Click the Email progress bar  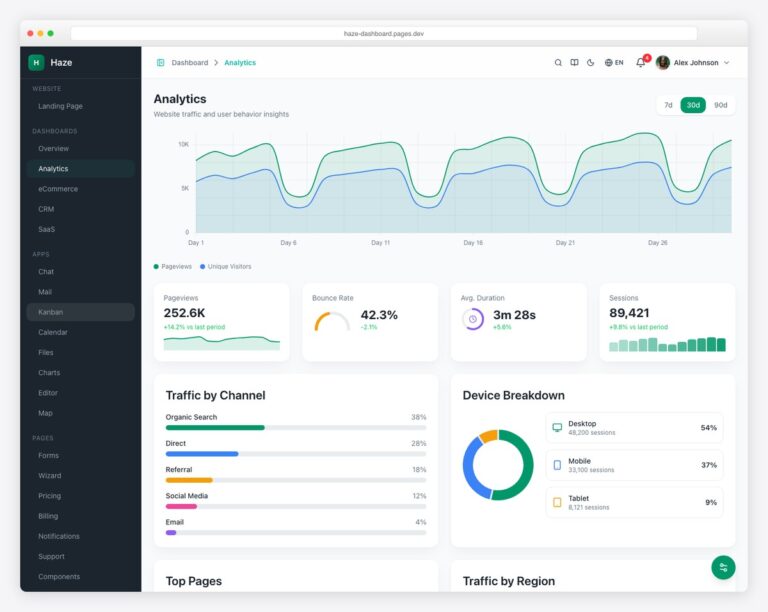point(296,533)
